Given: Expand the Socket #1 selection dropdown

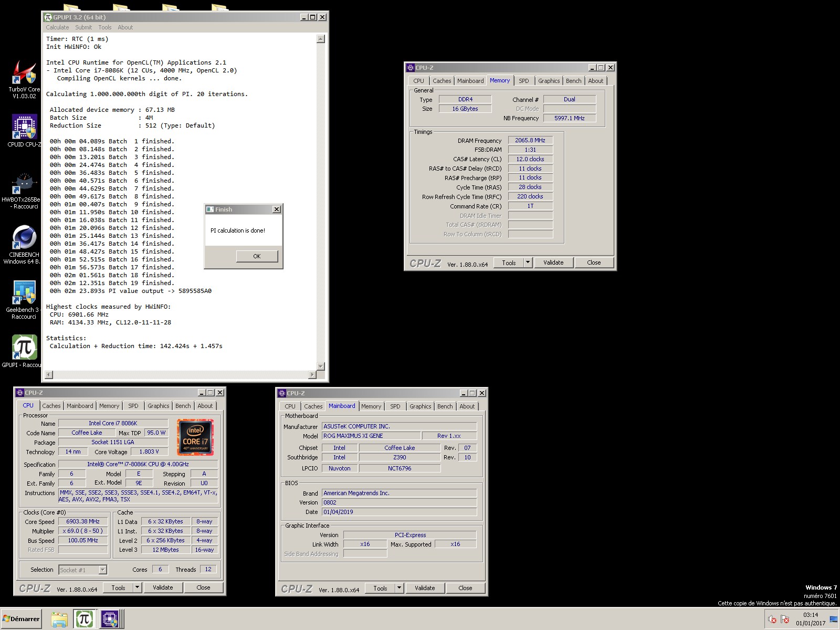Looking at the screenshot, I should click(103, 570).
